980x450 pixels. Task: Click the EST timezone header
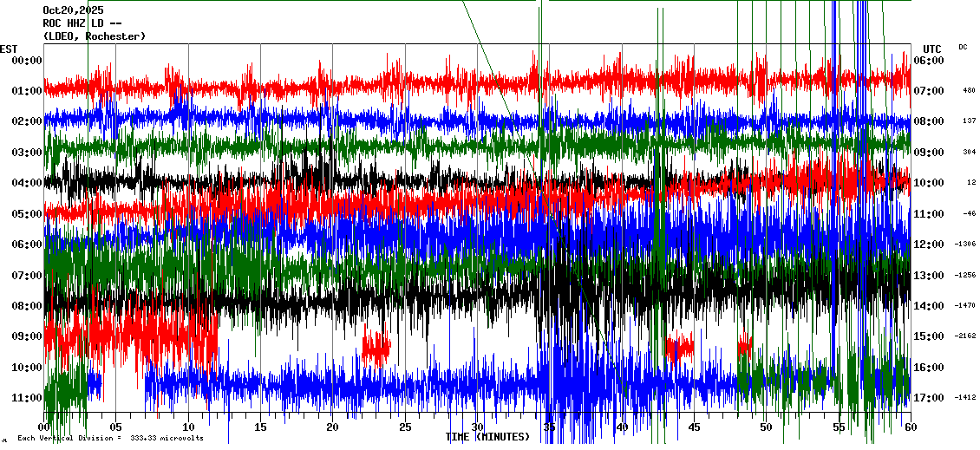[x=10, y=48]
